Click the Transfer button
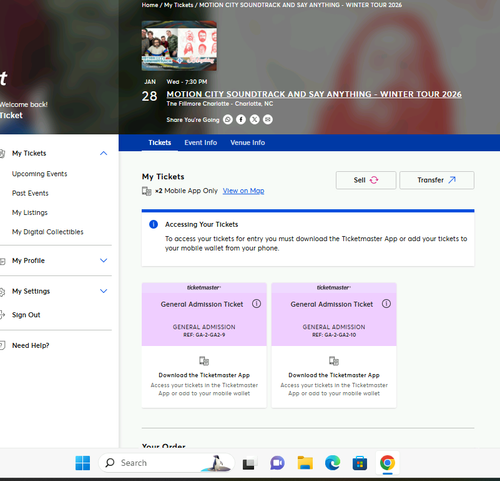This screenshot has height=481, width=500. (x=437, y=180)
